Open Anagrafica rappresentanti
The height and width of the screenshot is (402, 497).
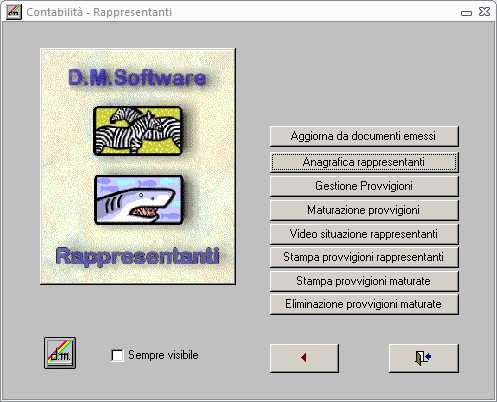pos(364,162)
